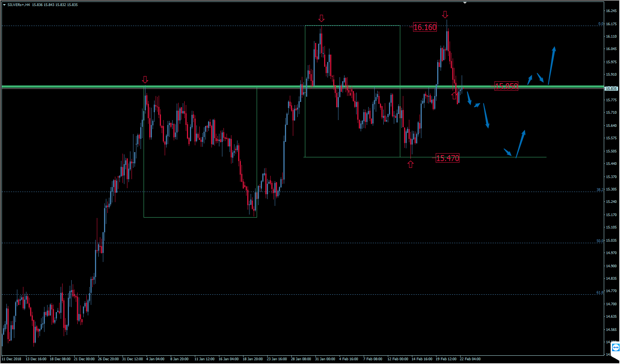Click the 50.0 Fibonacci level label
Viewport: 620px width, 364px height.
pyautogui.click(x=600, y=241)
